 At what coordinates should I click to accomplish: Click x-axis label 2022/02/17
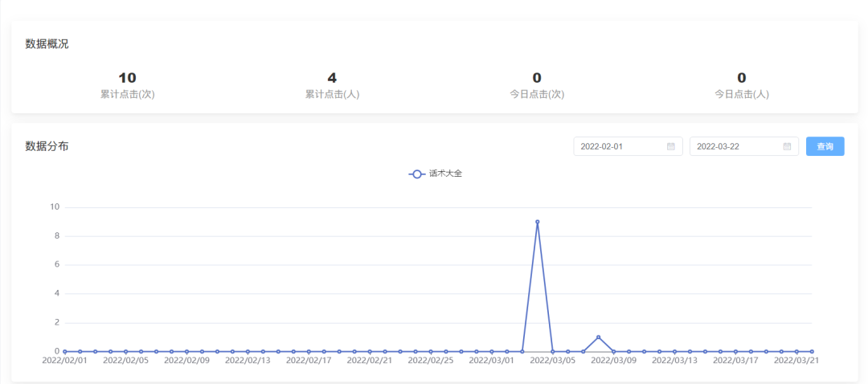[x=309, y=361]
